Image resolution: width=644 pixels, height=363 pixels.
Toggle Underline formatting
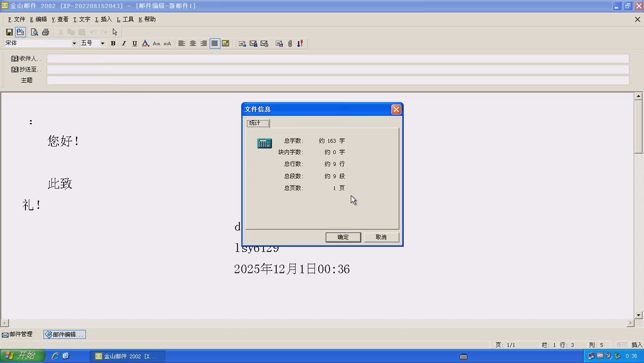click(x=135, y=43)
